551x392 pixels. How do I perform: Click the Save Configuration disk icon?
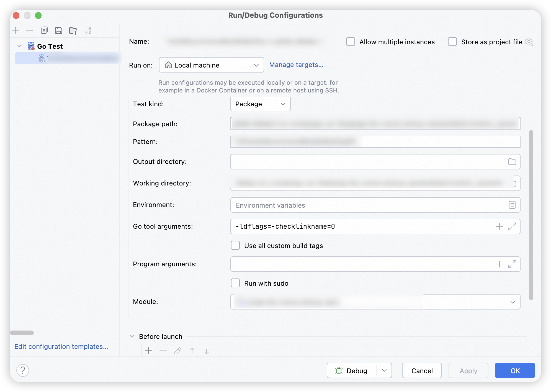[x=58, y=30]
